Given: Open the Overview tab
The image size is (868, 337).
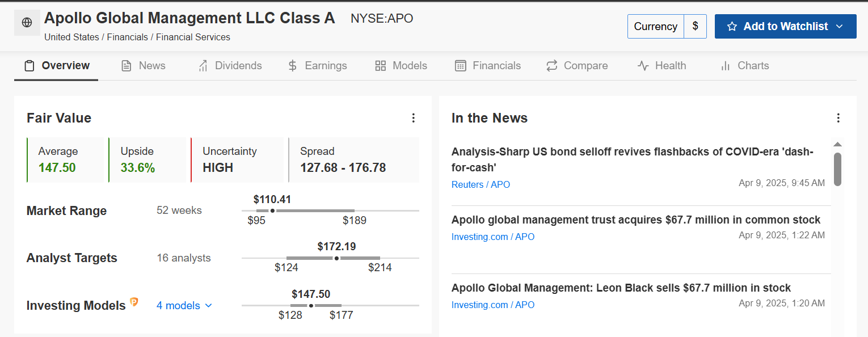Looking at the screenshot, I should (56, 66).
